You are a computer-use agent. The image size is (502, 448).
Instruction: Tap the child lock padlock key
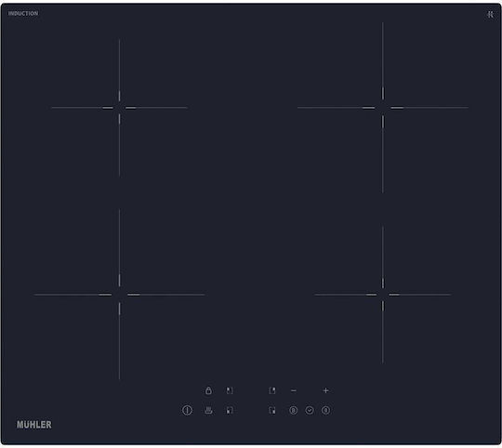coord(208,390)
